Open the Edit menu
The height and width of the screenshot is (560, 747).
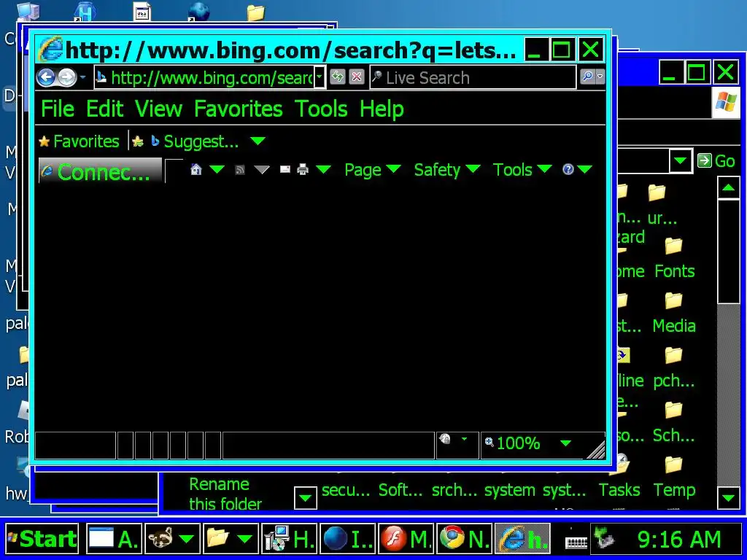pos(105,109)
